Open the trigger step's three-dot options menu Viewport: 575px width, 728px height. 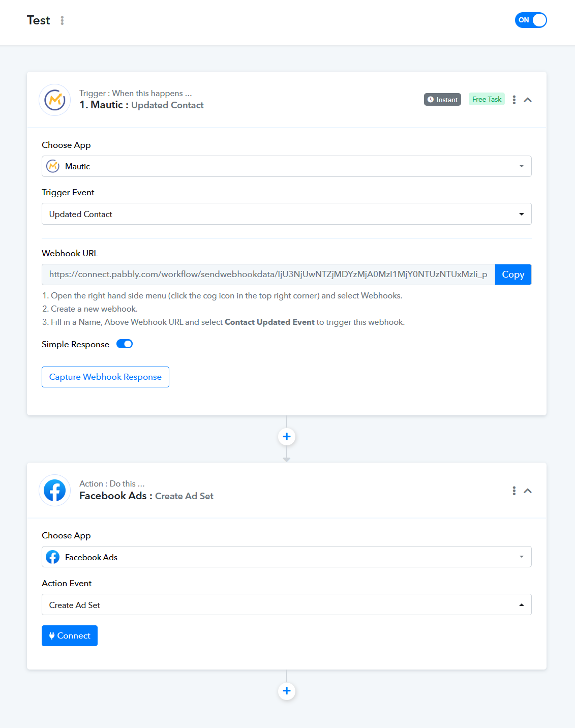point(514,100)
